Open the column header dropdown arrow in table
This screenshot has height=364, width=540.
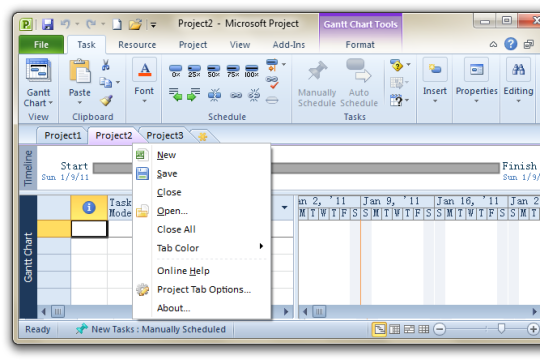pyautogui.click(x=284, y=207)
